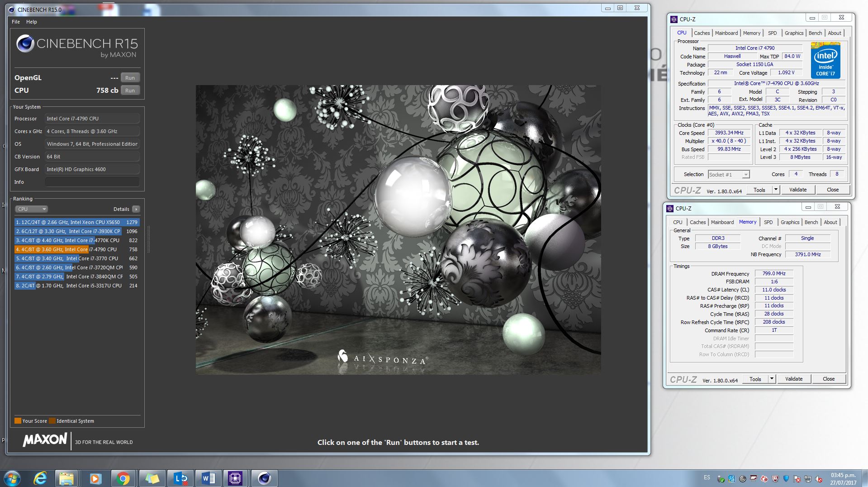Open Bench tab in the CPU-Z Memory window
Screen dimensions: 868x487
pos(811,222)
